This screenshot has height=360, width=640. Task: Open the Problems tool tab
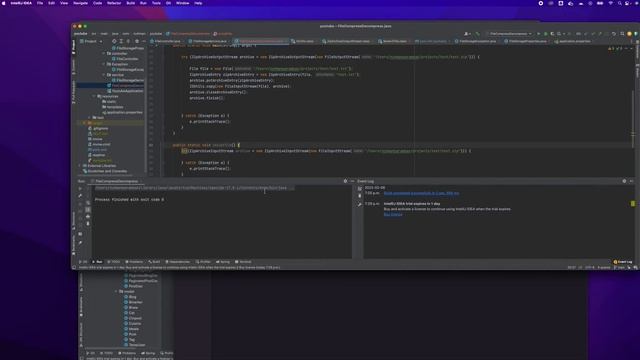pyautogui.click(x=134, y=262)
